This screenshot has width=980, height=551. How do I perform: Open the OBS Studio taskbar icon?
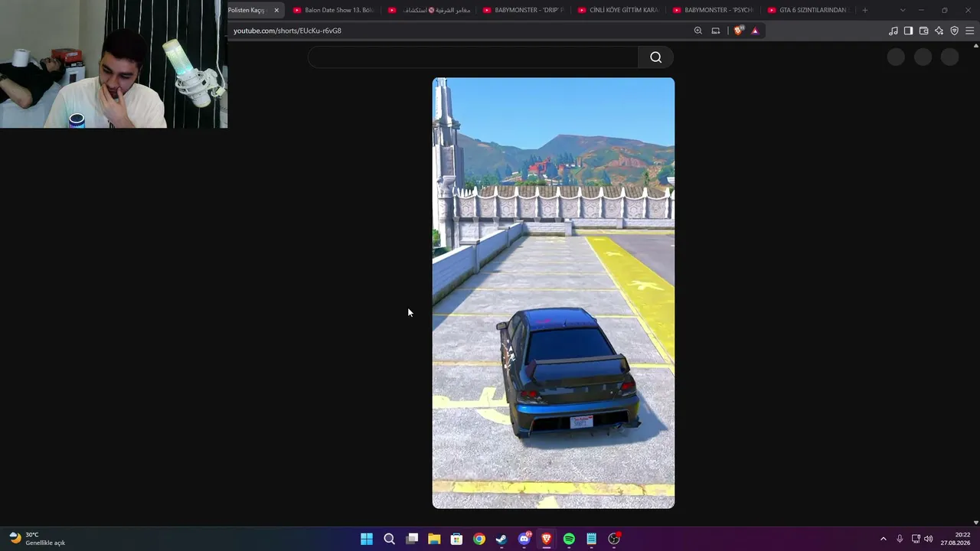click(x=614, y=539)
